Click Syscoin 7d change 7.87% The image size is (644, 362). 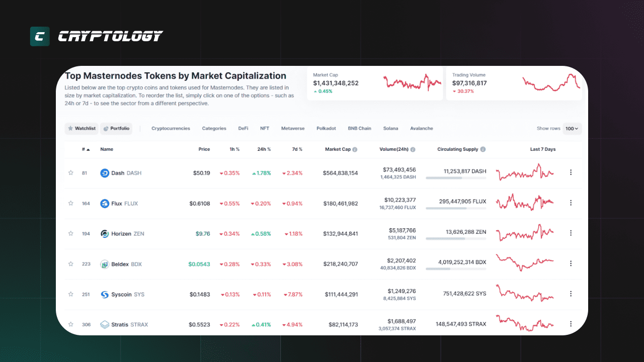pos(293,294)
